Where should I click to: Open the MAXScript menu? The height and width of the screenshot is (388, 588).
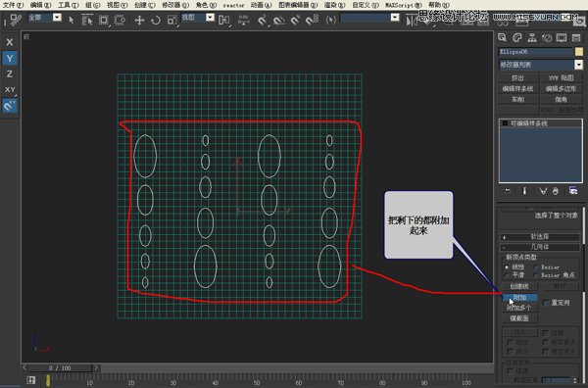coord(403,5)
